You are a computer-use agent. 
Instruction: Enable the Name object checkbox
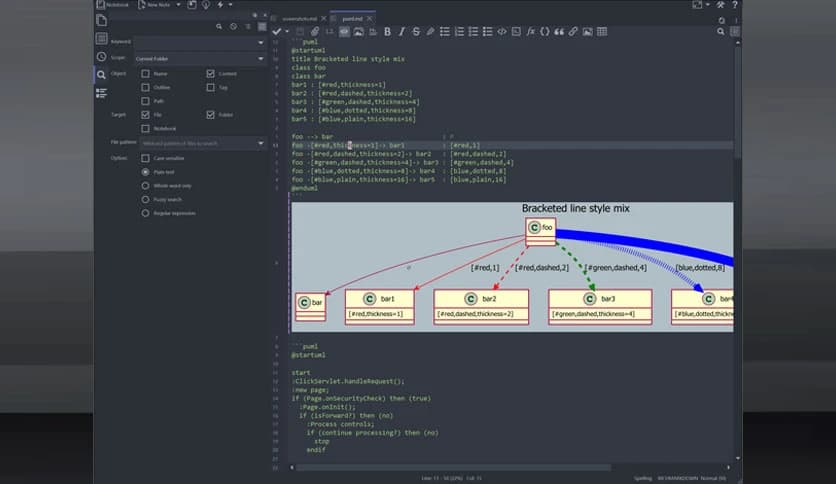point(145,74)
